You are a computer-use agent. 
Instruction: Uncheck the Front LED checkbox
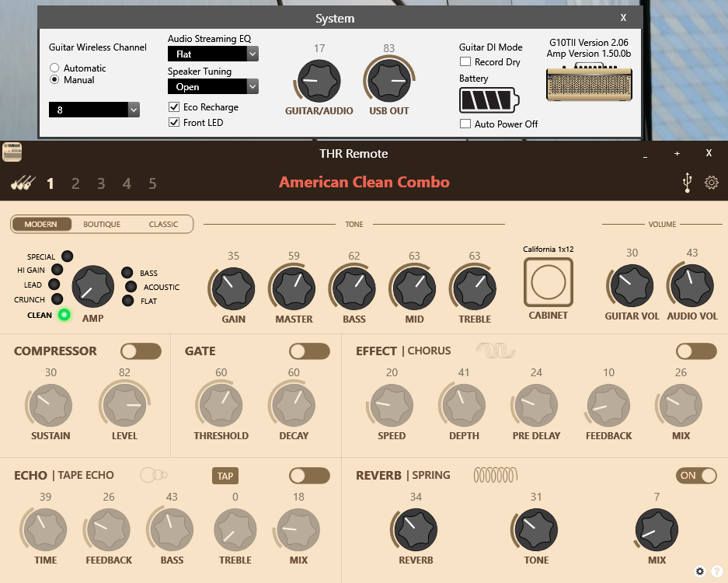coord(173,122)
